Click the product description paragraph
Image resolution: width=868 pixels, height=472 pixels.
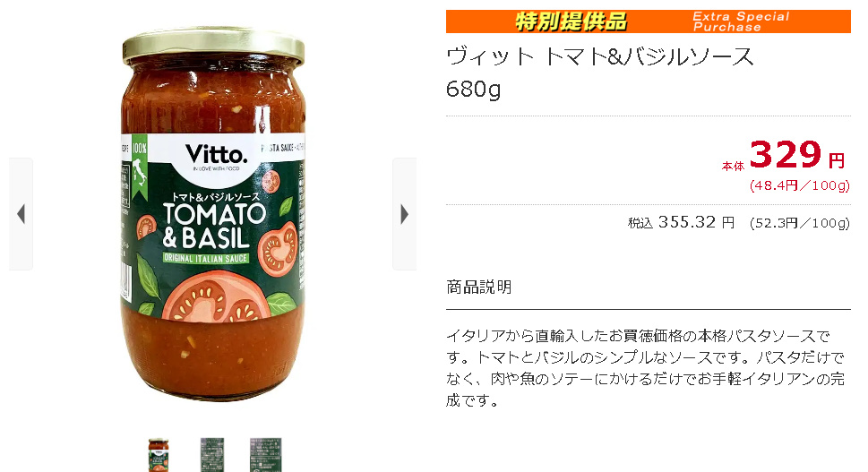coord(646,368)
